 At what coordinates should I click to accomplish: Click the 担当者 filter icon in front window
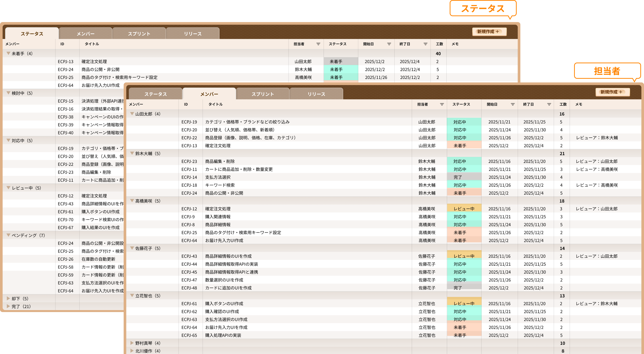tap(442, 105)
